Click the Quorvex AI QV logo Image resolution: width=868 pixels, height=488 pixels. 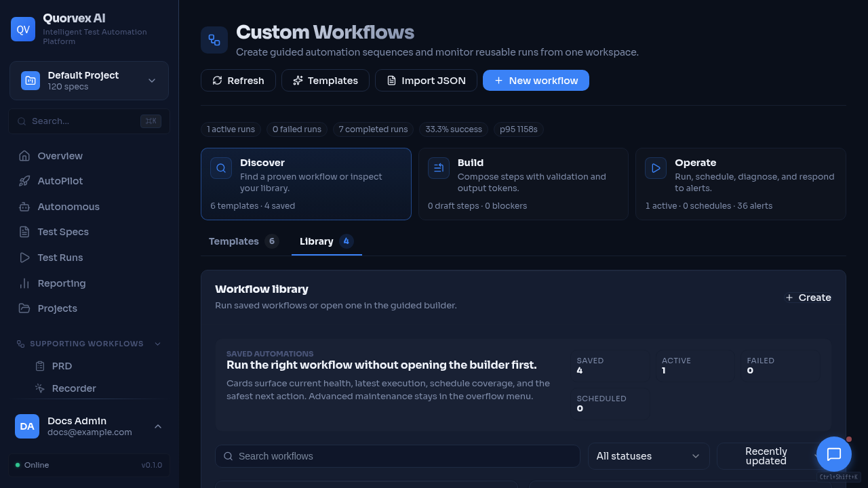point(23,29)
